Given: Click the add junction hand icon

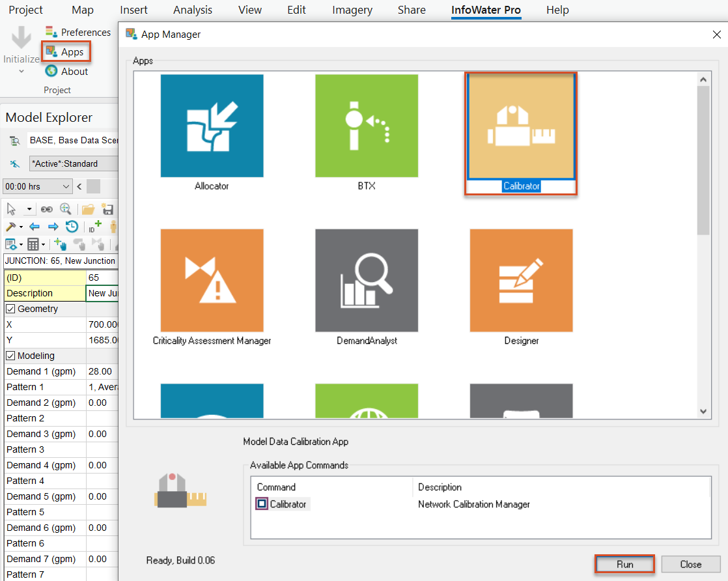Looking at the screenshot, I should tap(60, 244).
